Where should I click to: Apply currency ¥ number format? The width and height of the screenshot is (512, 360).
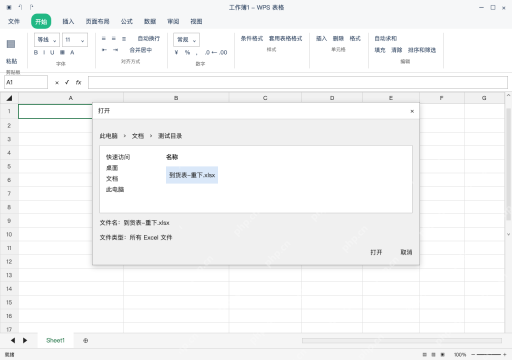pos(176,52)
